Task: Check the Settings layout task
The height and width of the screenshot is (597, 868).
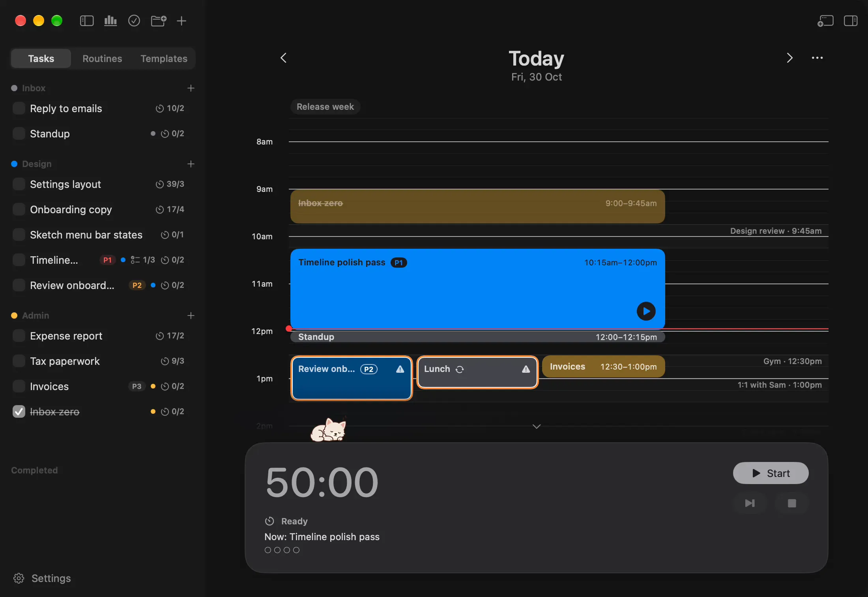Action: [19, 184]
